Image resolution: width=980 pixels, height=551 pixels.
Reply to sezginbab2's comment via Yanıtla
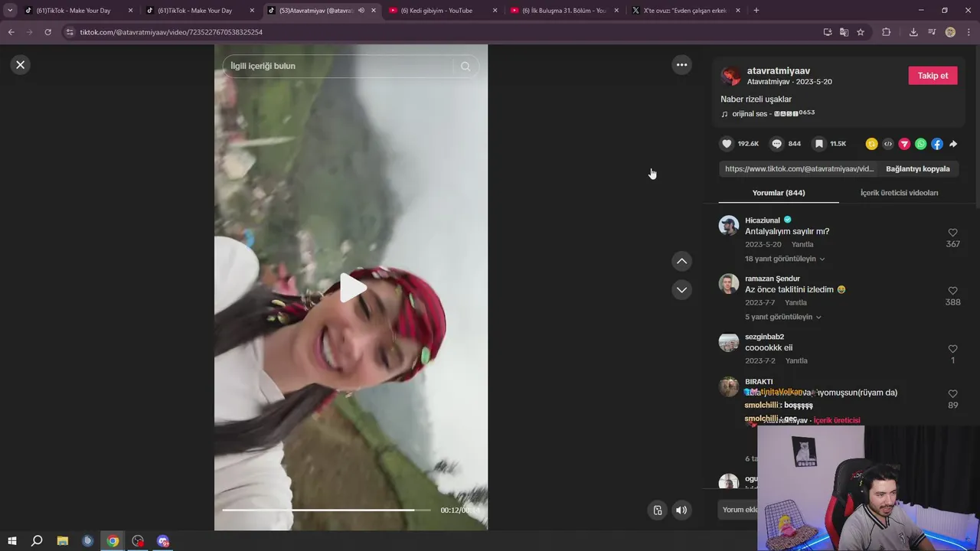[x=796, y=361]
